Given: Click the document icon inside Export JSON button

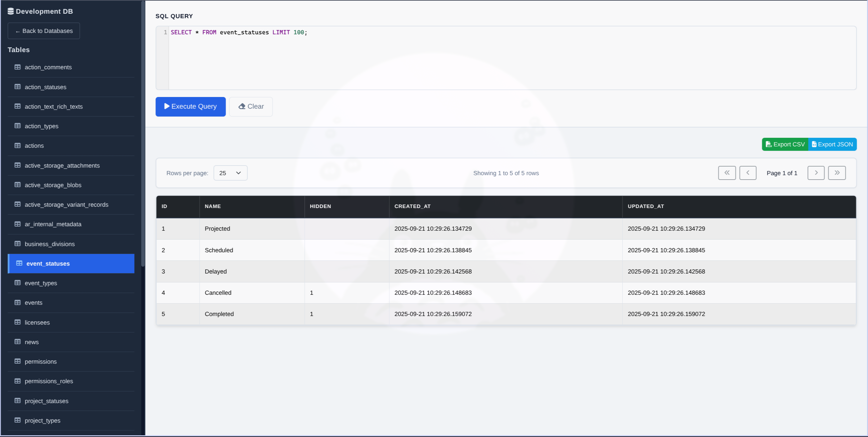Looking at the screenshot, I should click(815, 144).
